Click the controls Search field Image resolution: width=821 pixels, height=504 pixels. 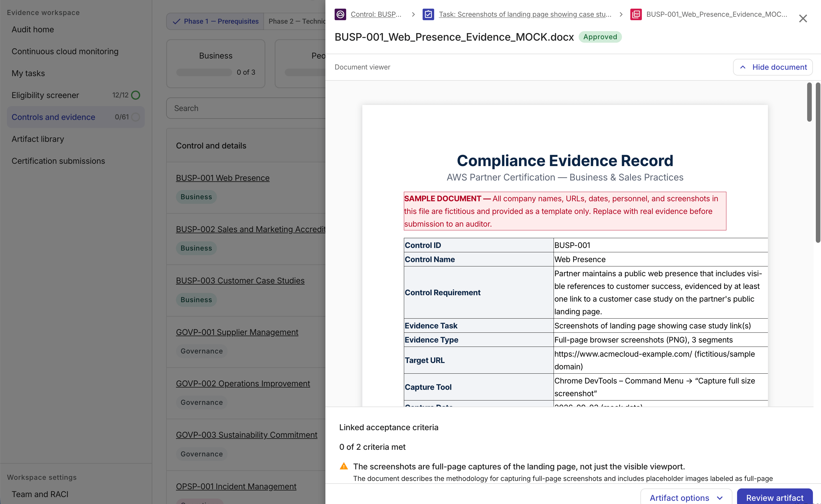(246, 108)
